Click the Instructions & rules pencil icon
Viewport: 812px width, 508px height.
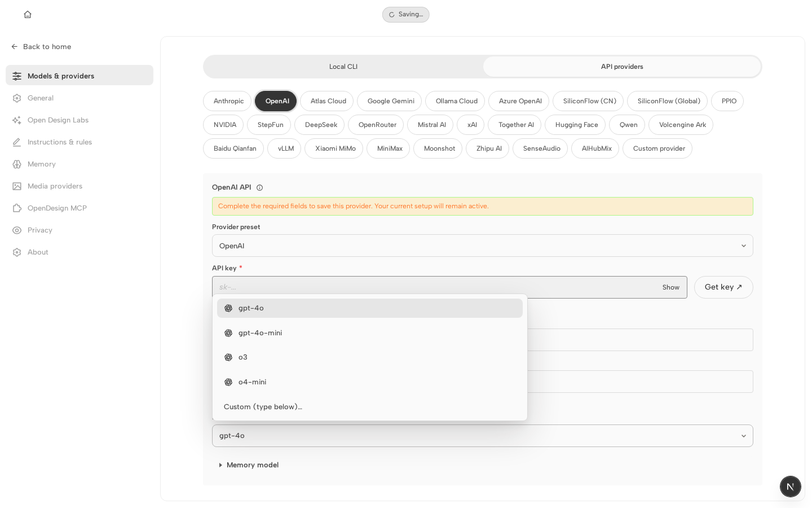coord(17,142)
